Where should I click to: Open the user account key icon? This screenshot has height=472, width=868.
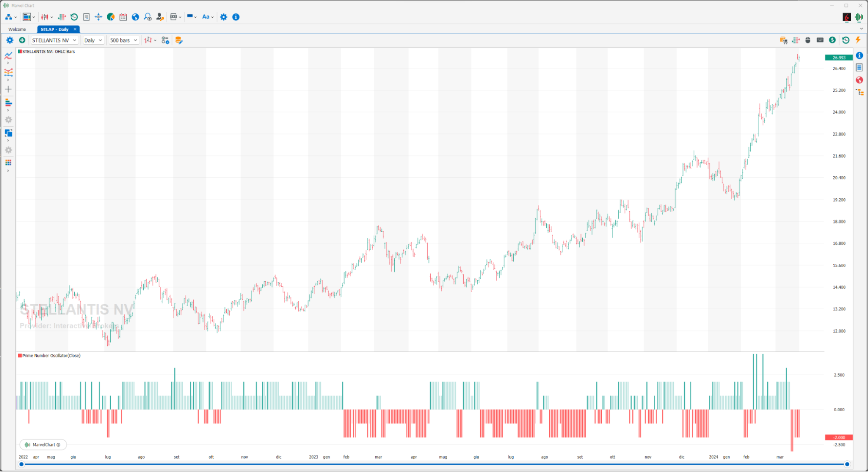click(x=160, y=17)
